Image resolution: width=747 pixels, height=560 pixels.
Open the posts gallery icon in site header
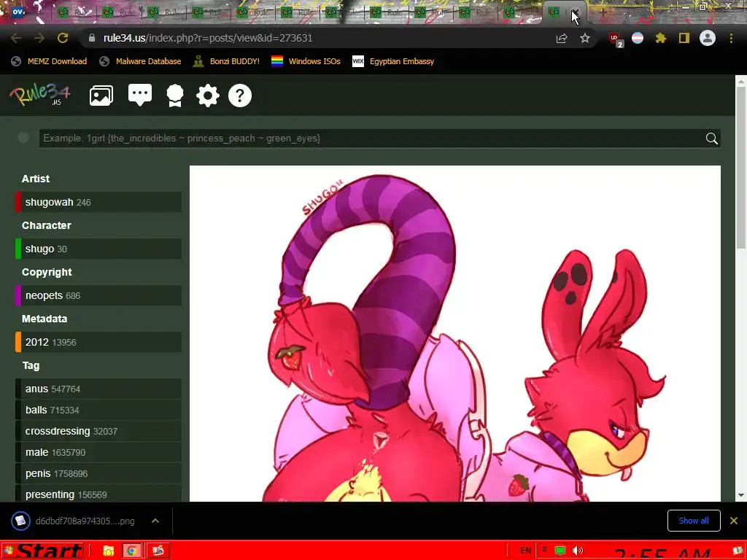[x=101, y=96]
